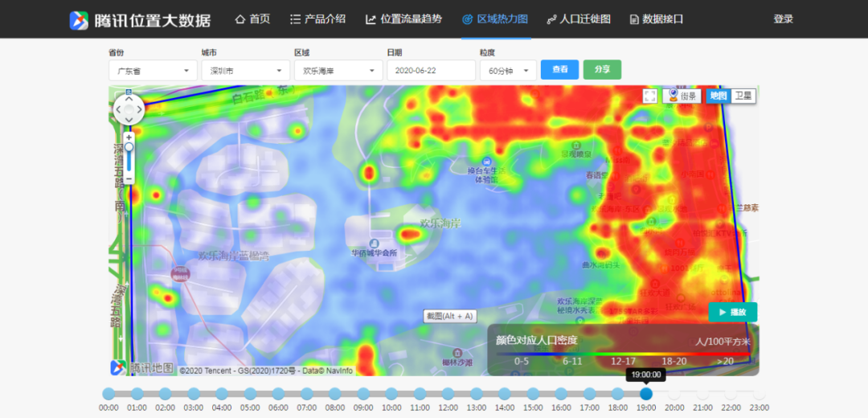Pan the map up with compass arrow
868x418 pixels.
129,100
